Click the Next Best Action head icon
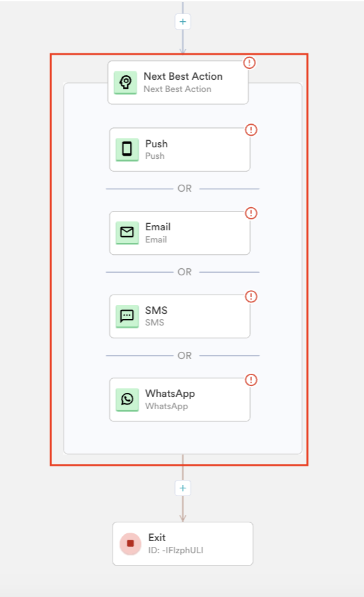This screenshot has height=597, width=364. [125, 82]
